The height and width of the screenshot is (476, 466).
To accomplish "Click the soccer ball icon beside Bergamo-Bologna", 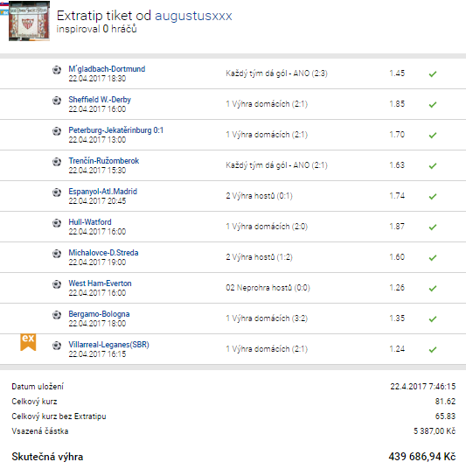I will pyautogui.click(x=57, y=315).
